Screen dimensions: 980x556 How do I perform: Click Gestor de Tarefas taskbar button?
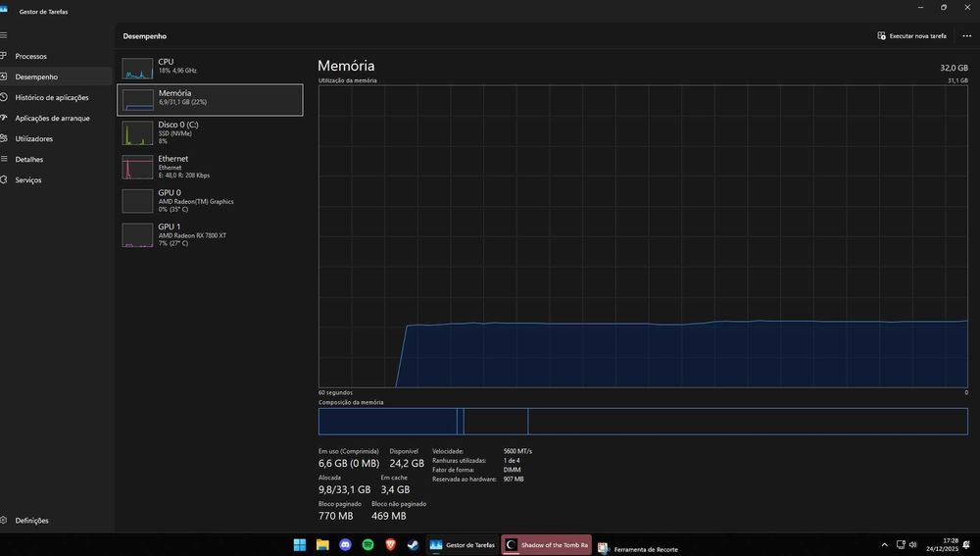pos(463,545)
